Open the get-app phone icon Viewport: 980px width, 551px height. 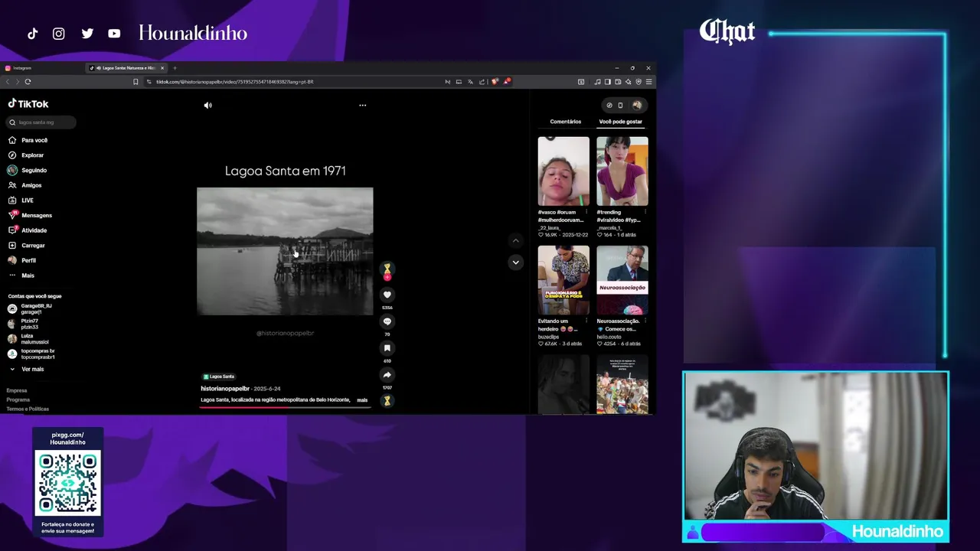(x=620, y=105)
